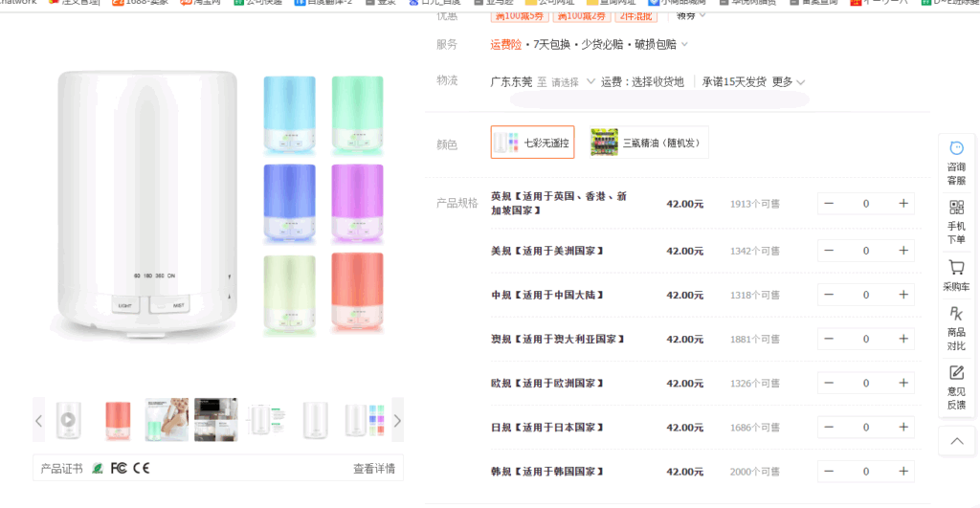Expand the 更多 logistics options
The image size is (980, 508).
[x=789, y=82]
